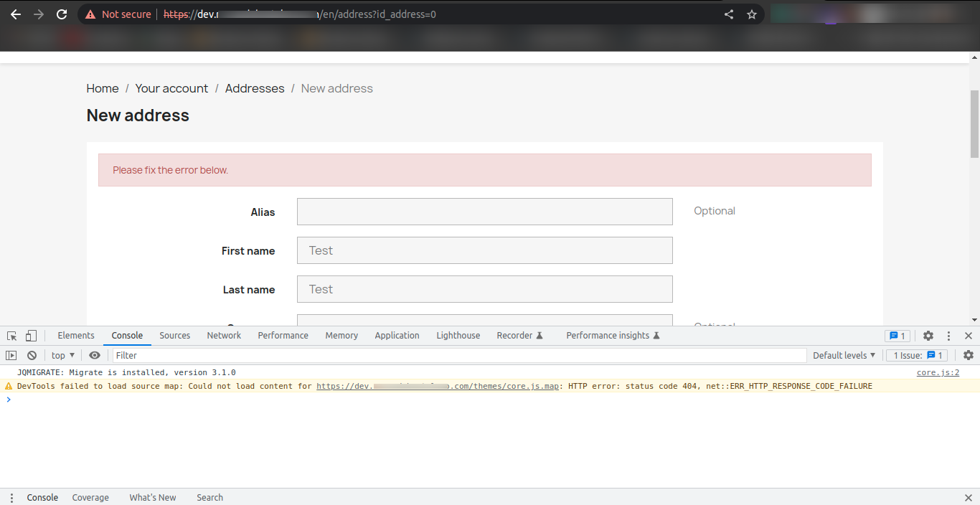Click the 'New address' page heading
Viewport: 980px width, 505px height.
pyautogui.click(x=138, y=115)
